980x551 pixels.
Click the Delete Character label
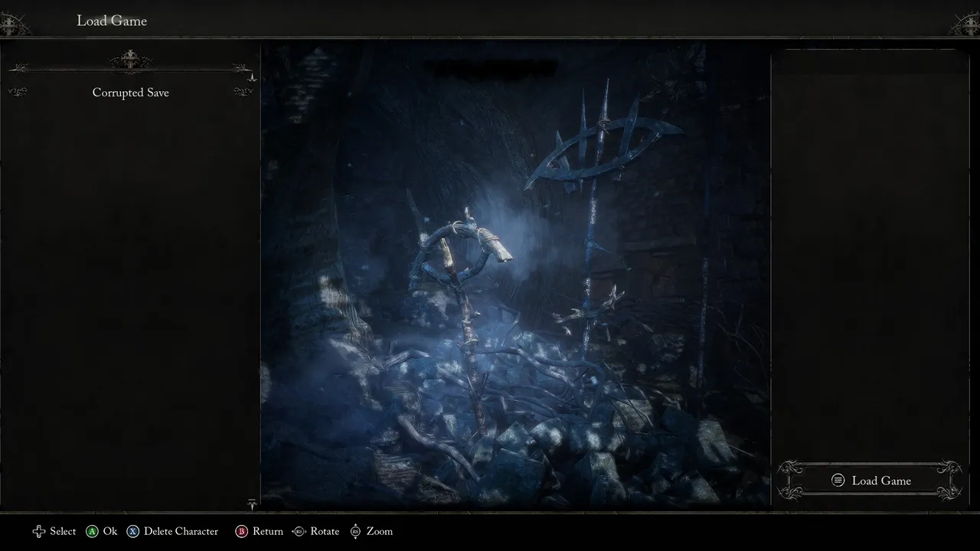pyautogui.click(x=181, y=531)
